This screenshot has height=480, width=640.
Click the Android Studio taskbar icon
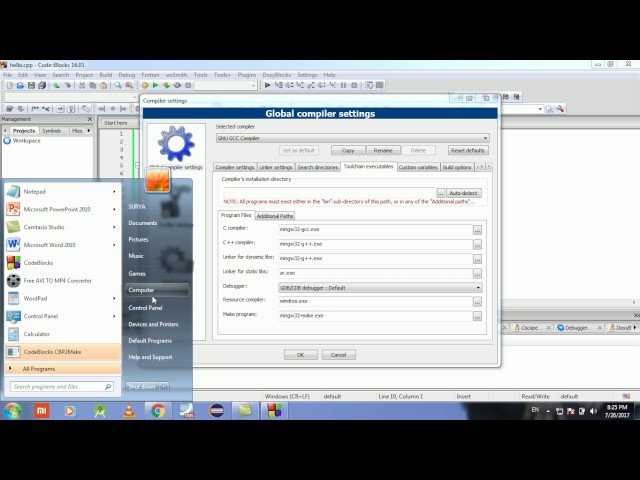(x=100, y=411)
